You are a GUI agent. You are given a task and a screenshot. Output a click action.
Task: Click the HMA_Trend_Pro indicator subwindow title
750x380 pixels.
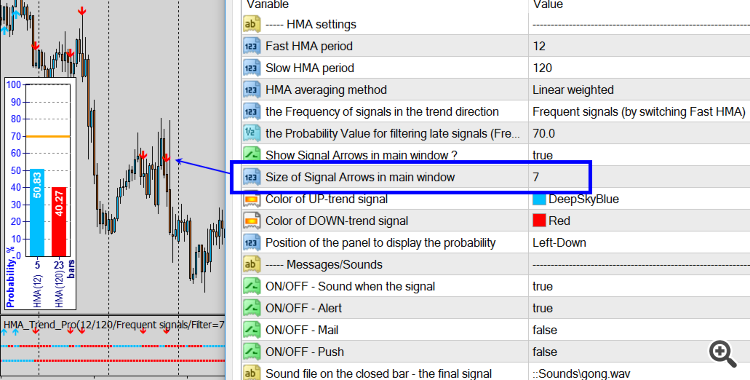[x=114, y=325]
